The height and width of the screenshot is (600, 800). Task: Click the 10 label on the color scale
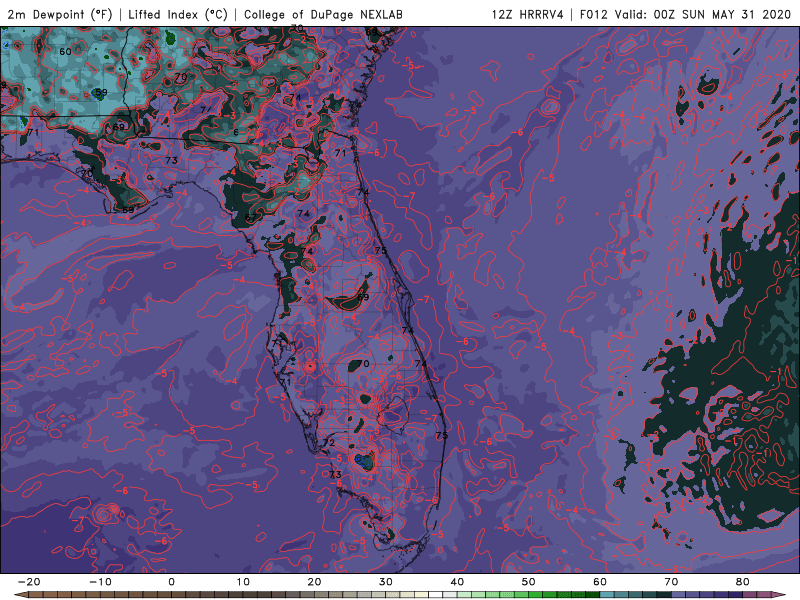[243, 582]
